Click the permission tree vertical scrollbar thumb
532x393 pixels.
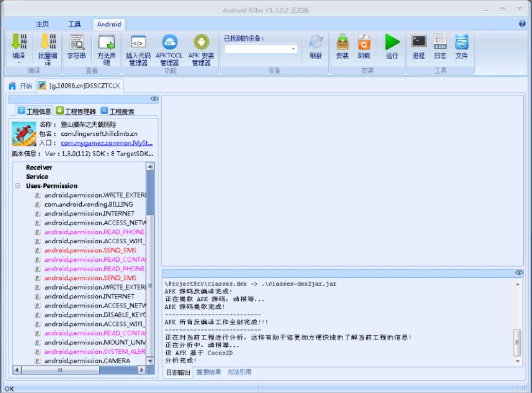click(150, 285)
